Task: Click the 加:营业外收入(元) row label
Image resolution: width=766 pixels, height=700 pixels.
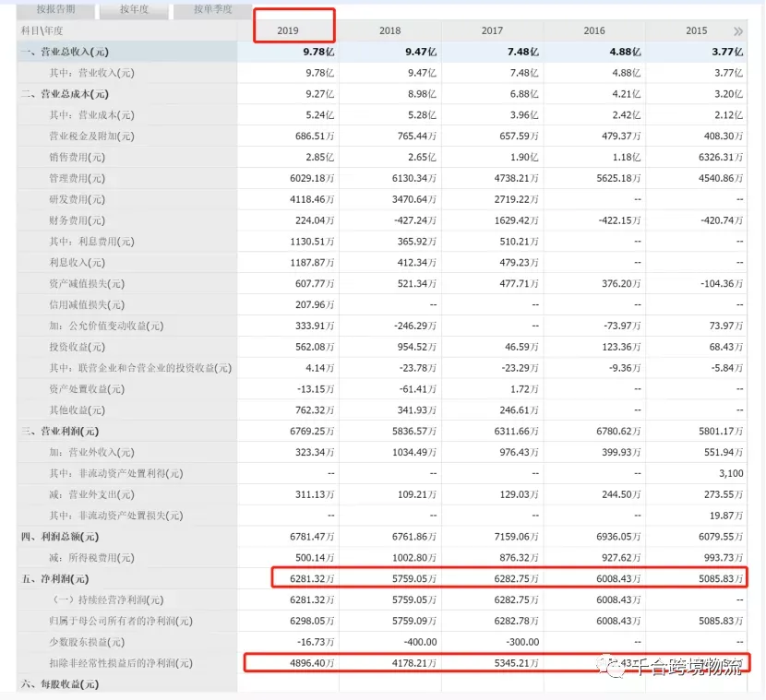Action: (91, 453)
